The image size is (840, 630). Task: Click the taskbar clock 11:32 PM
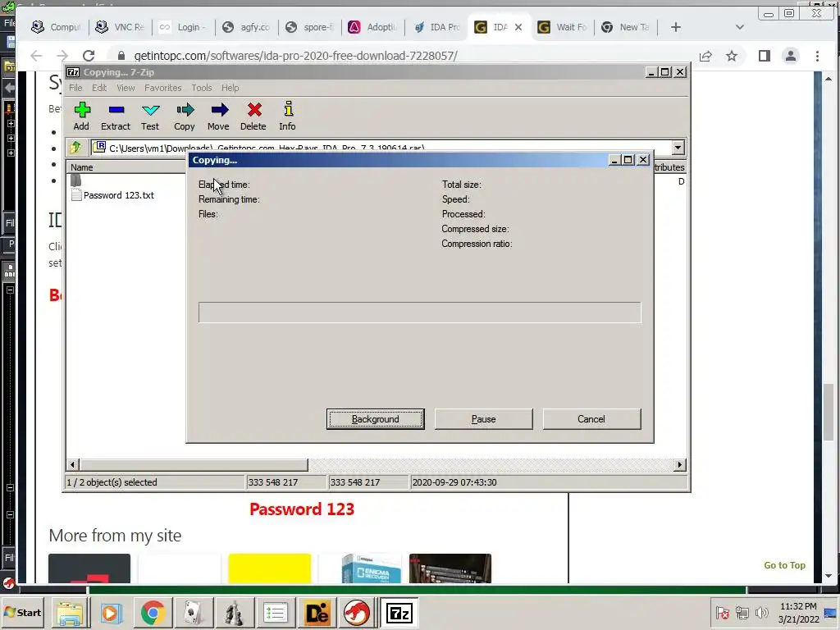pyautogui.click(x=798, y=606)
